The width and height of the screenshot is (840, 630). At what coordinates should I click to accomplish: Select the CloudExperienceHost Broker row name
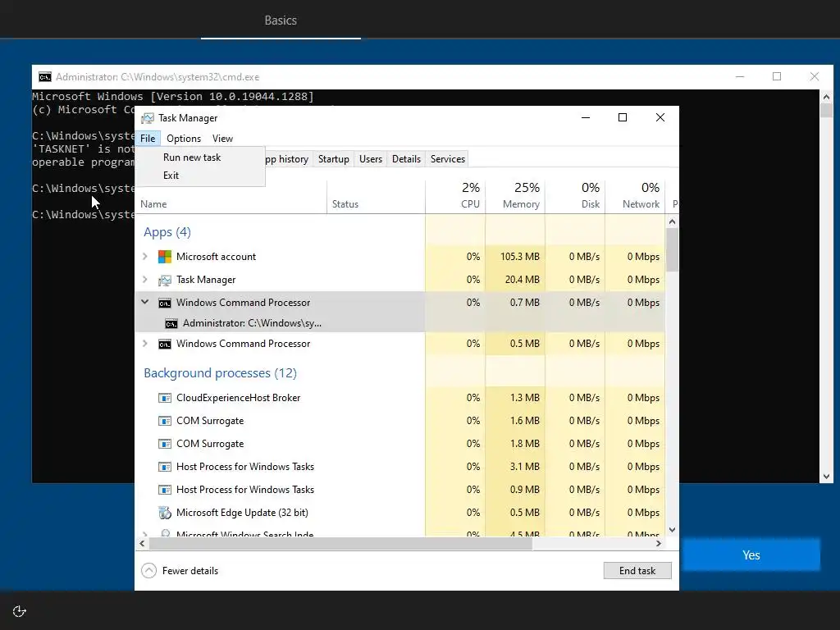239,398
